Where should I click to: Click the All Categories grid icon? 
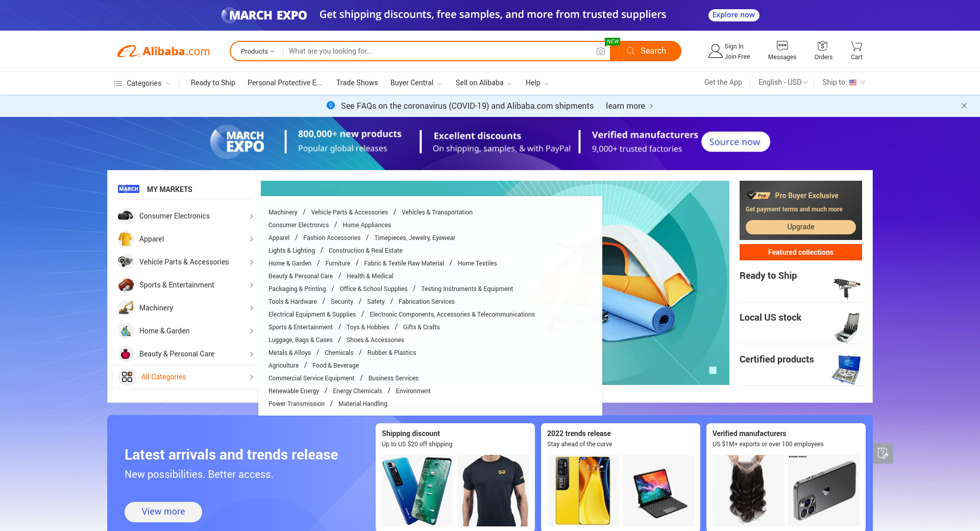(x=127, y=377)
